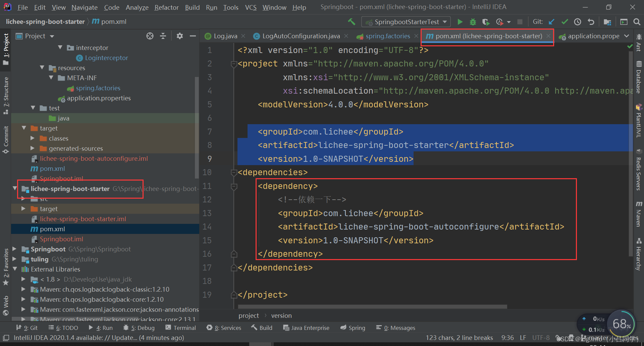Close the pom.xml editor tab
644x346 pixels.
[x=548, y=36]
